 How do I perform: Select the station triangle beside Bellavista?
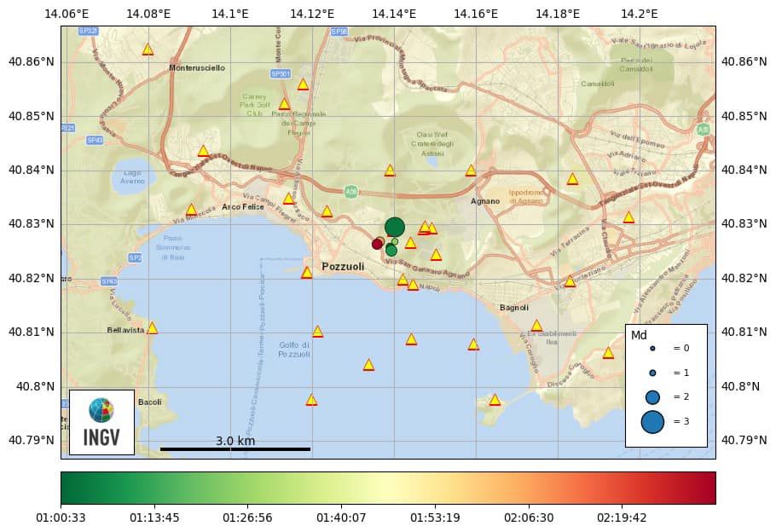click(152, 328)
